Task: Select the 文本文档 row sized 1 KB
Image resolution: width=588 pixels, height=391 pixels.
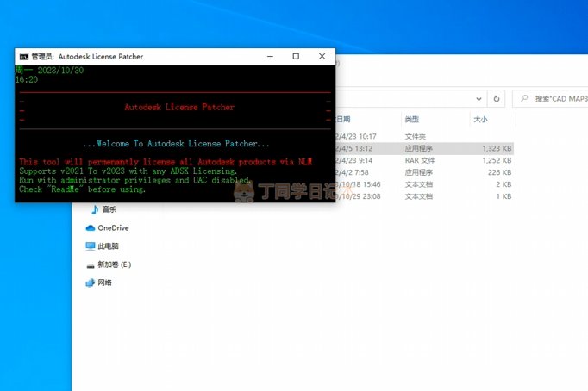Action: click(x=424, y=196)
